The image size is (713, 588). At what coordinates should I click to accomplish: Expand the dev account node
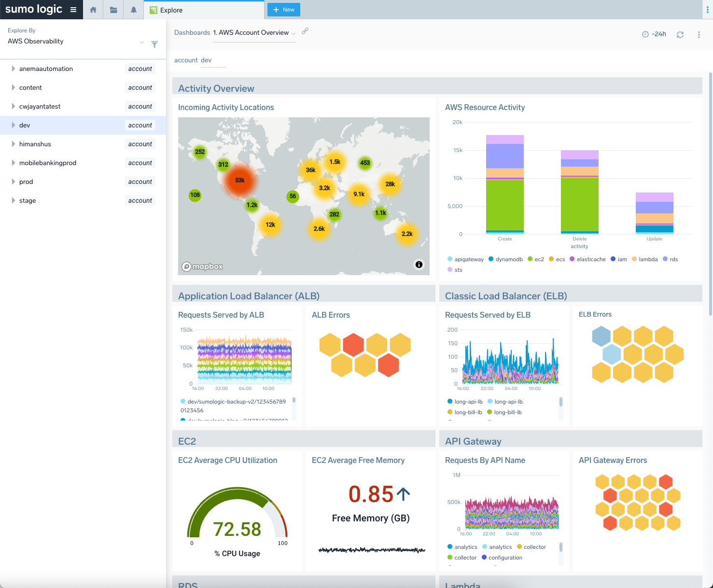[13, 125]
